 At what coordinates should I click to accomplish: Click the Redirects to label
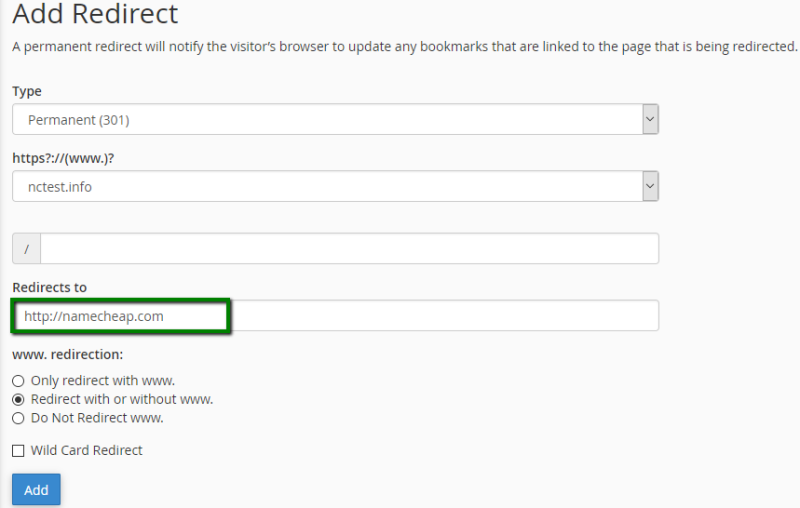click(49, 287)
